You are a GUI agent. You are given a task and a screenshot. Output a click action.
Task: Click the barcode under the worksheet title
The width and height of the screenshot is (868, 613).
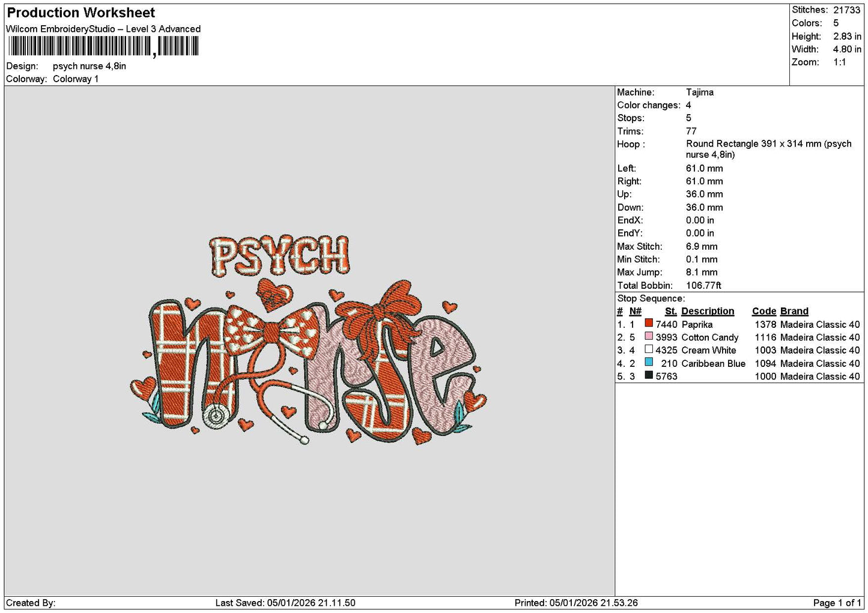(103, 46)
